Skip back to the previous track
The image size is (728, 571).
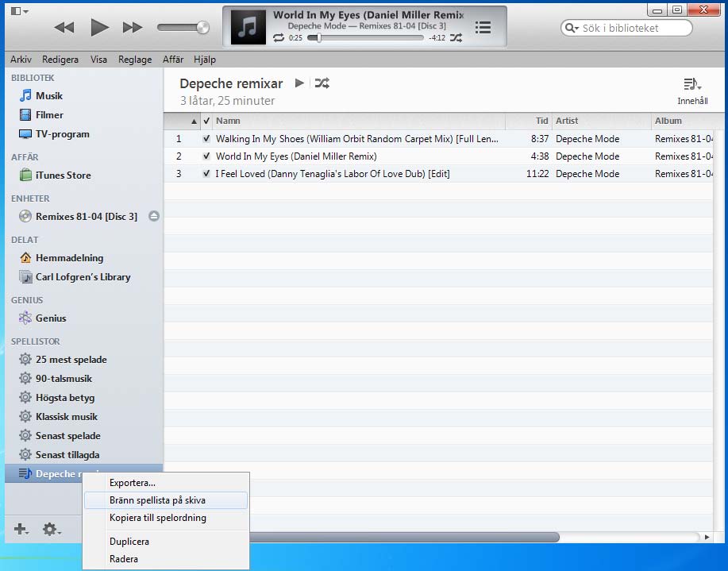point(64,28)
